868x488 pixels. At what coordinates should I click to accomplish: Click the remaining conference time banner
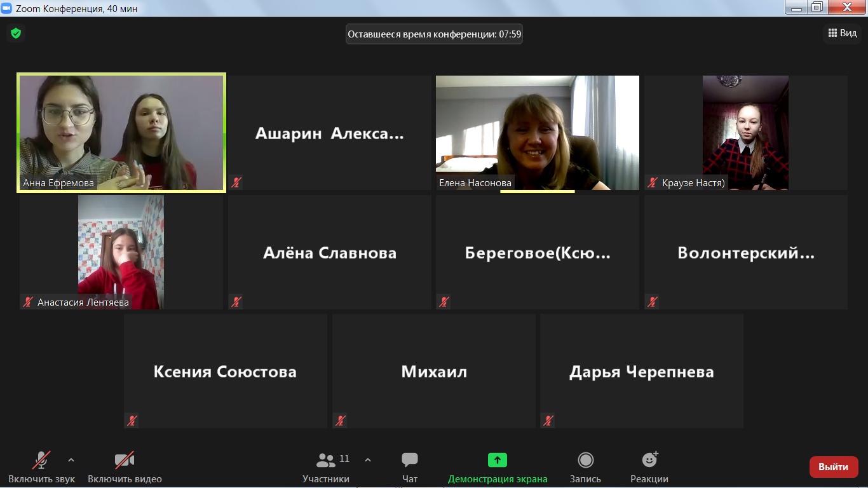click(434, 34)
